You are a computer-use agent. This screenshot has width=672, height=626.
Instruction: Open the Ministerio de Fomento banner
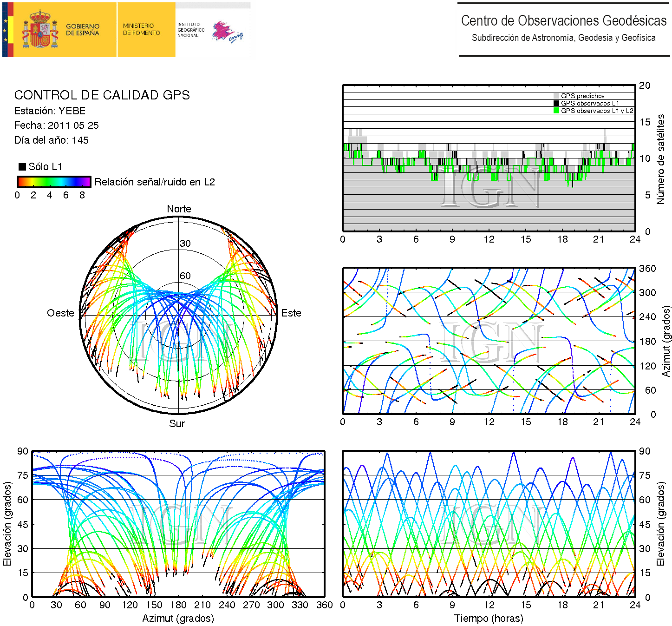point(142,30)
